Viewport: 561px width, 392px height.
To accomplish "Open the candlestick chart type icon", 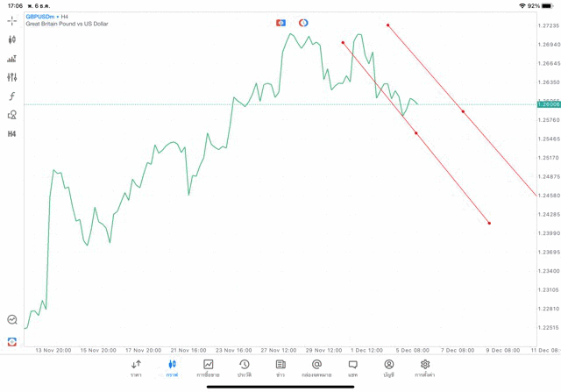I will (x=11, y=39).
